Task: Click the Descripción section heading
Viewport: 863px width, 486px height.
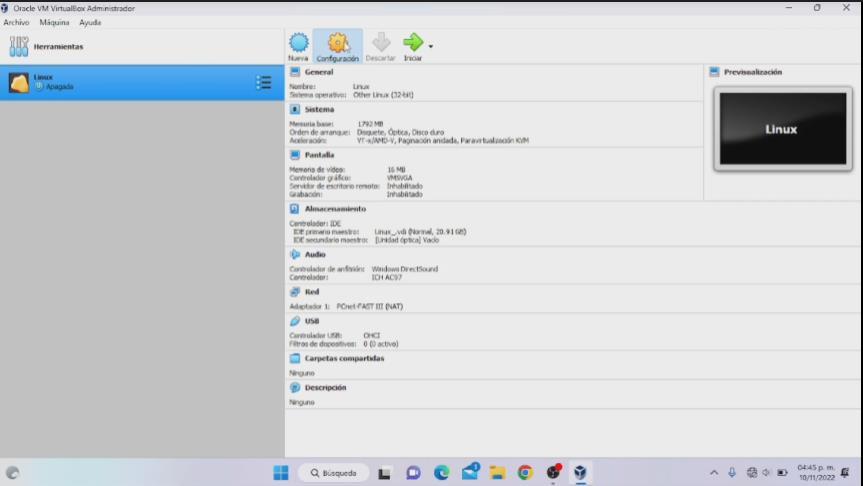Action: [325, 388]
